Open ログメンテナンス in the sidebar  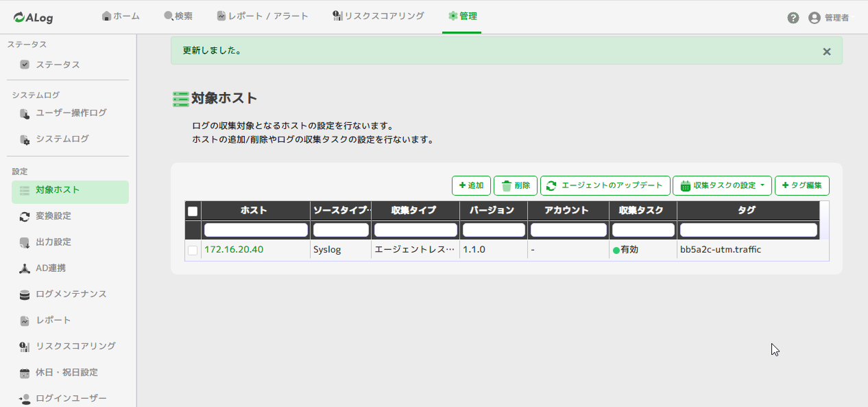pos(70,294)
